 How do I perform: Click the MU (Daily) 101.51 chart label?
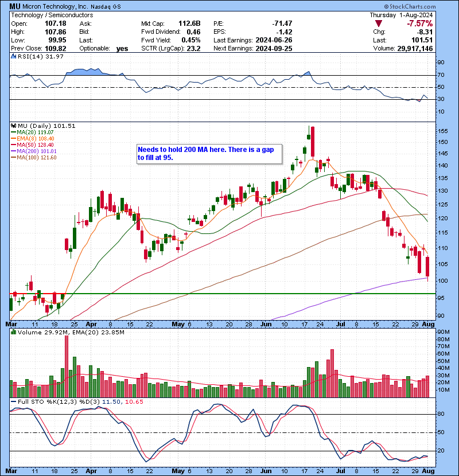pos(46,126)
